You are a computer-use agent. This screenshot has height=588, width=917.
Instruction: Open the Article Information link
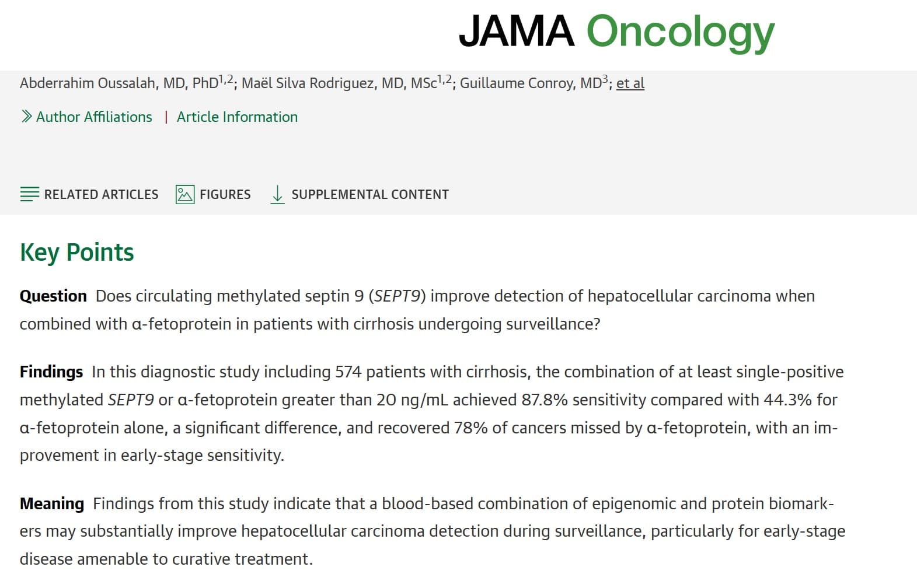(x=237, y=117)
